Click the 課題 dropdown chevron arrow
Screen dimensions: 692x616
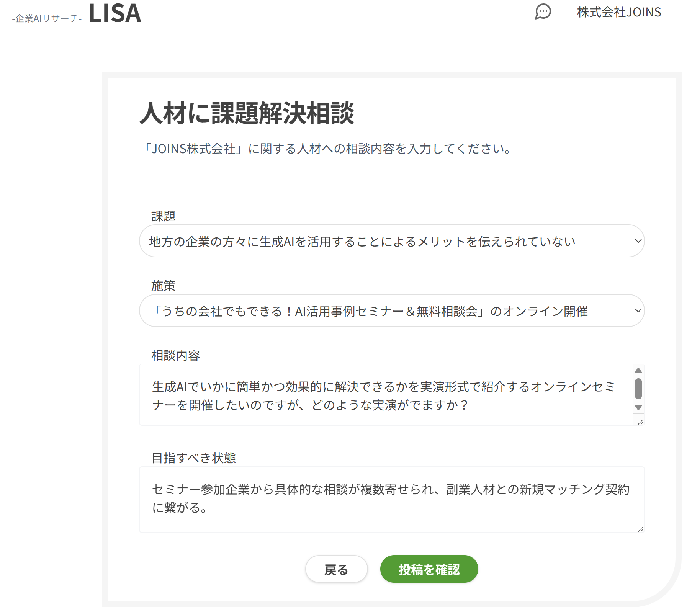pos(638,241)
